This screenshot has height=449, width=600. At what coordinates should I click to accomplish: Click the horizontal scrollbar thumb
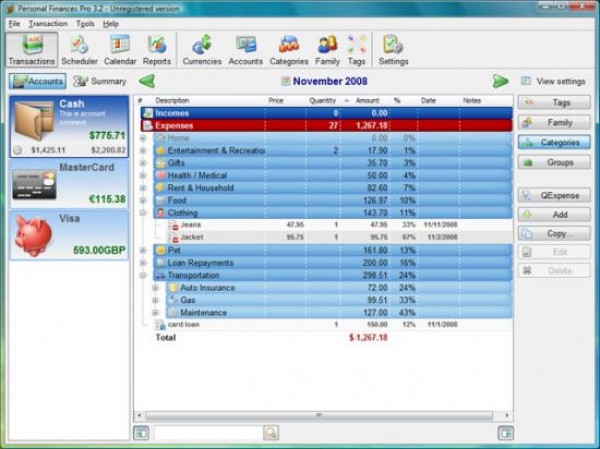coord(319,415)
